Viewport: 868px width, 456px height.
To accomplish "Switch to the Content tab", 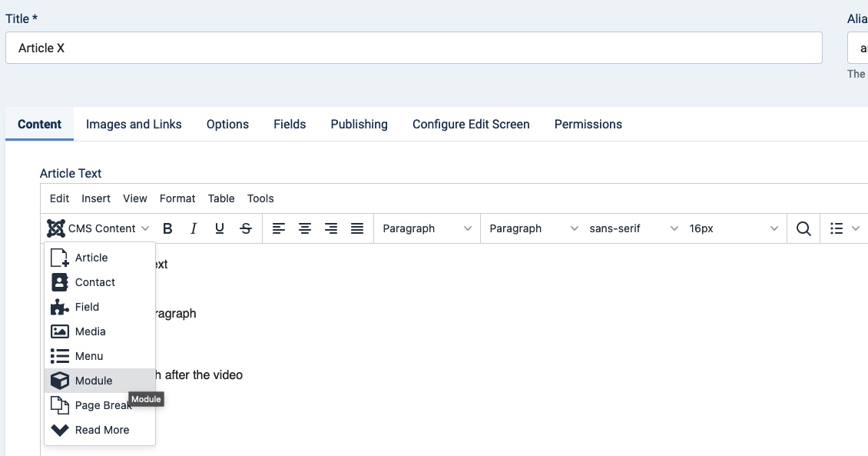I will coord(39,124).
